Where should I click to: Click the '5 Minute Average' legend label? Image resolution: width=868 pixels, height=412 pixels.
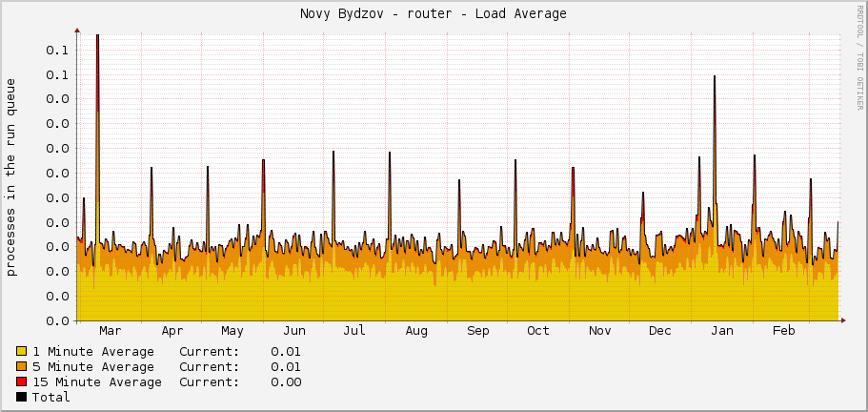click(93, 366)
